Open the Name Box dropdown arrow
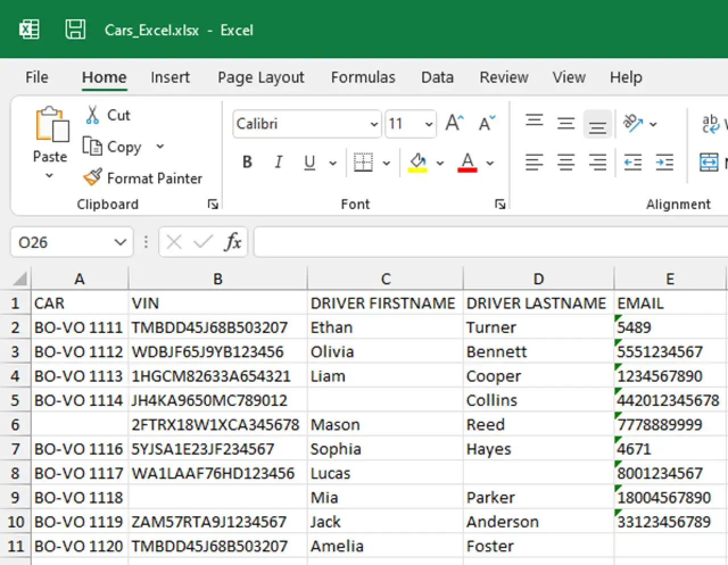The image size is (728, 565). point(120,243)
